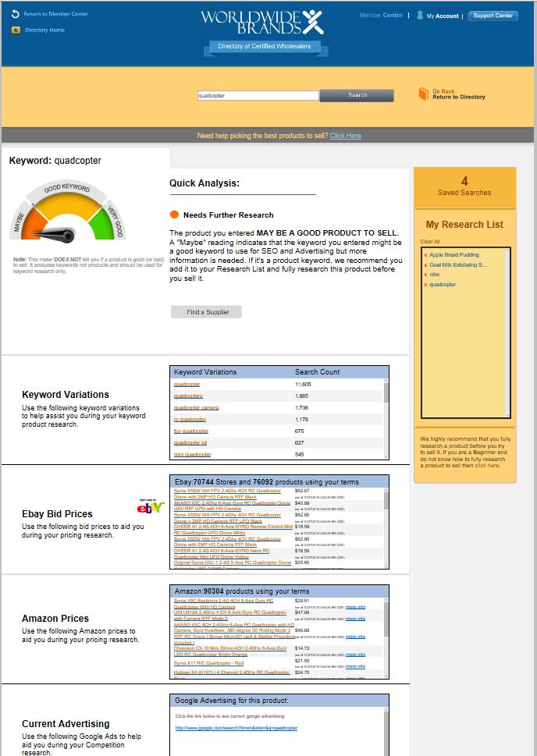Go to Directory Home link
Image resolution: width=537 pixels, height=756 pixels.
[44, 30]
